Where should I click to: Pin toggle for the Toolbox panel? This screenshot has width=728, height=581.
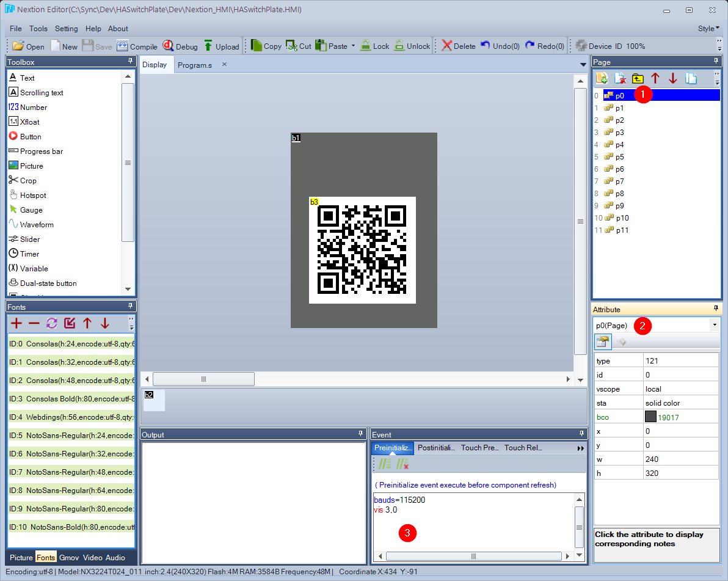pyautogui.click(x=130, y=62)
